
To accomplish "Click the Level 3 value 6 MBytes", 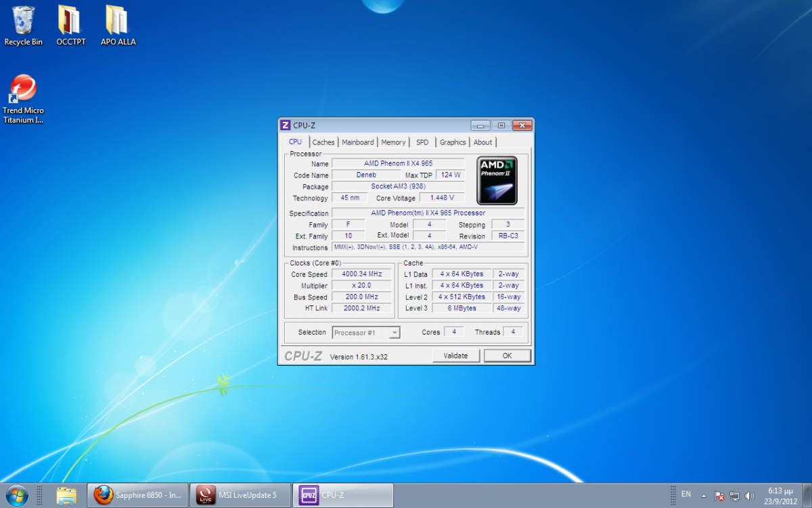I will (461, 308).
